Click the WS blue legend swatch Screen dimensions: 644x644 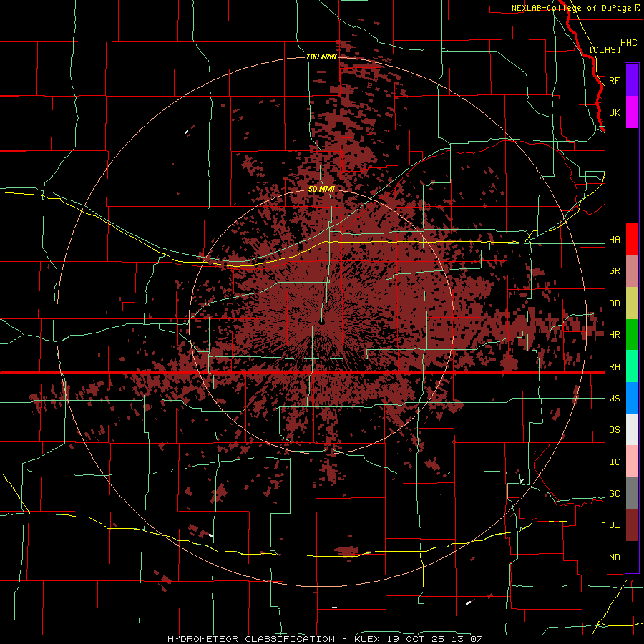tap(632, 398)
